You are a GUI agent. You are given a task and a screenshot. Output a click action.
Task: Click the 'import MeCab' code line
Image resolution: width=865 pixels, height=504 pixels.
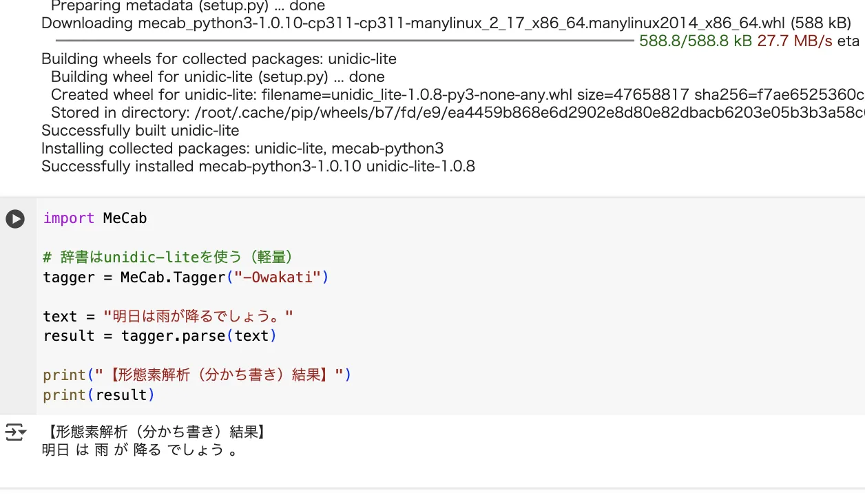(95, 218)
